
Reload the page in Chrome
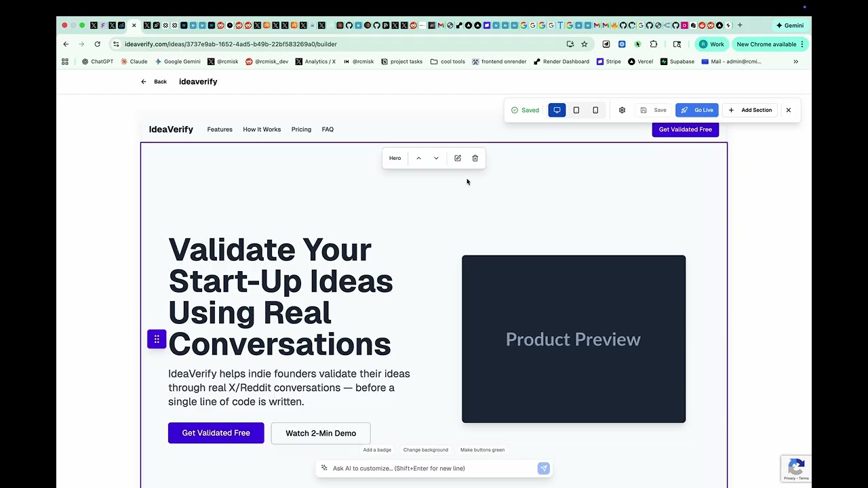click(x=98, y=44)
